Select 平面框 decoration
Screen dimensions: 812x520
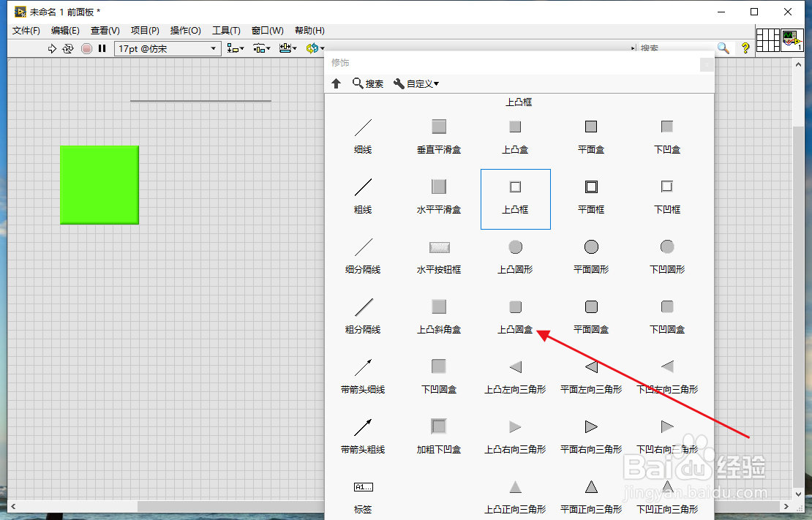coord(591,197)
